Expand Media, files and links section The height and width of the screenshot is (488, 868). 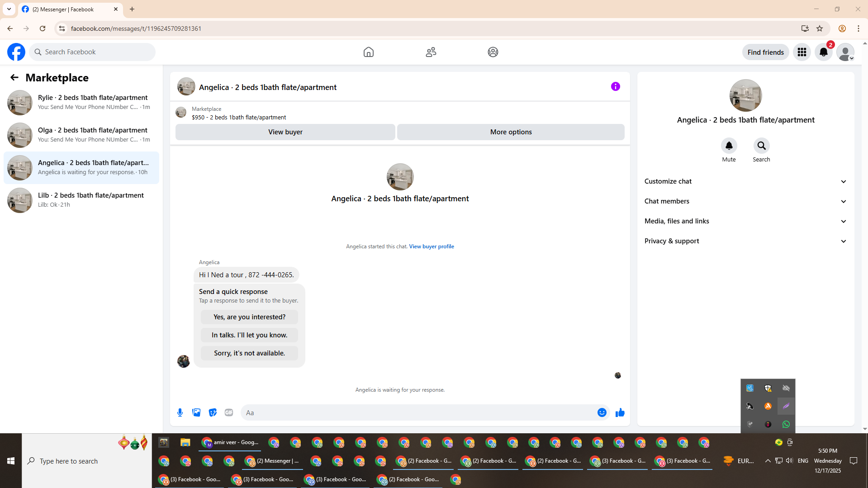click(745, 221)
